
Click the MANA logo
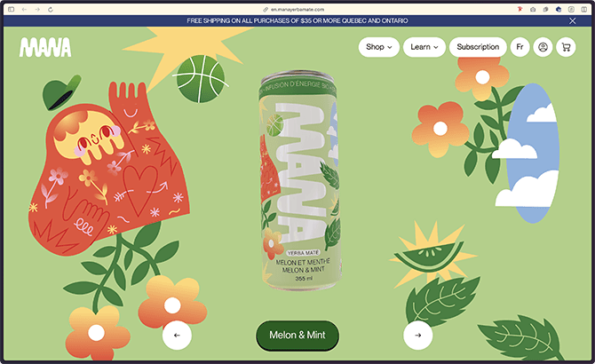point(45,47)
